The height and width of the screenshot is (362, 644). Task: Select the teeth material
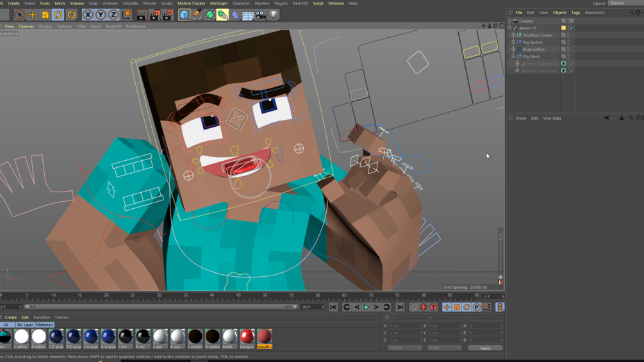tap(229, 338)
